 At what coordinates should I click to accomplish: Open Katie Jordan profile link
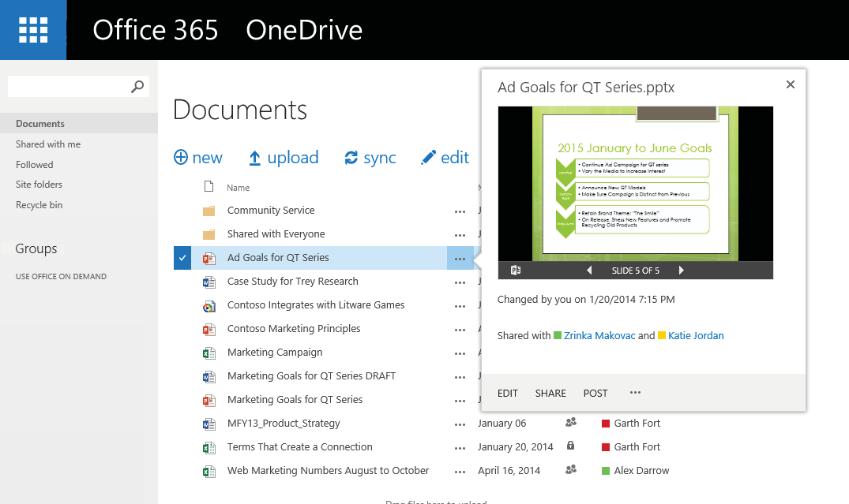(x=696, y=336)
